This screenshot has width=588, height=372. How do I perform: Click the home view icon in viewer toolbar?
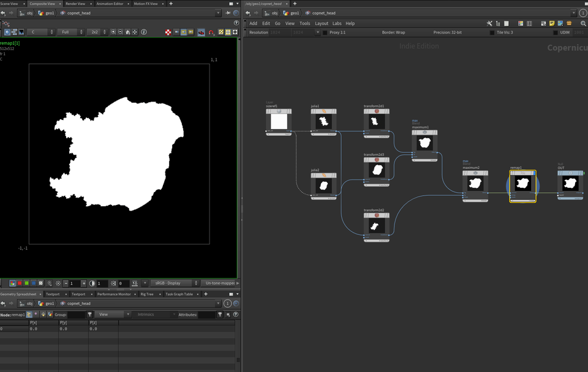coord(127,32)
